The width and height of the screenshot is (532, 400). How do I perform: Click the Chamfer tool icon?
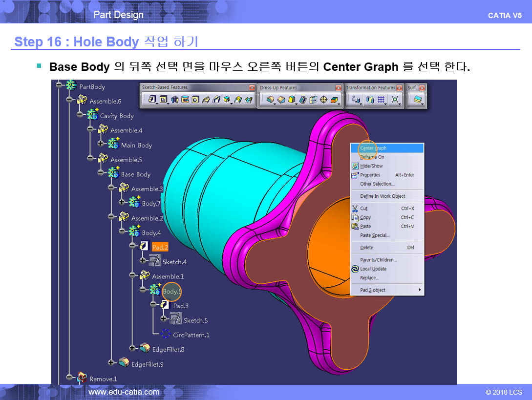(x=281, y=100)
